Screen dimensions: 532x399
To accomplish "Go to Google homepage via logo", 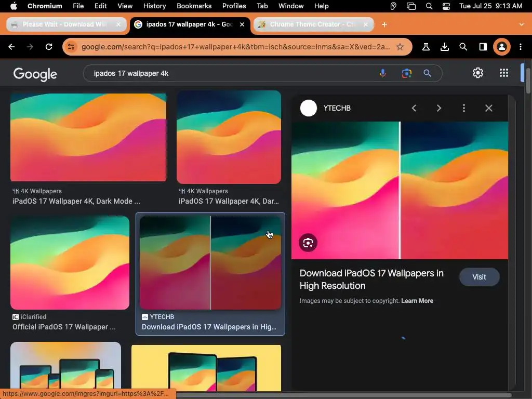I will pyautogui.click(x=35, y=74).
